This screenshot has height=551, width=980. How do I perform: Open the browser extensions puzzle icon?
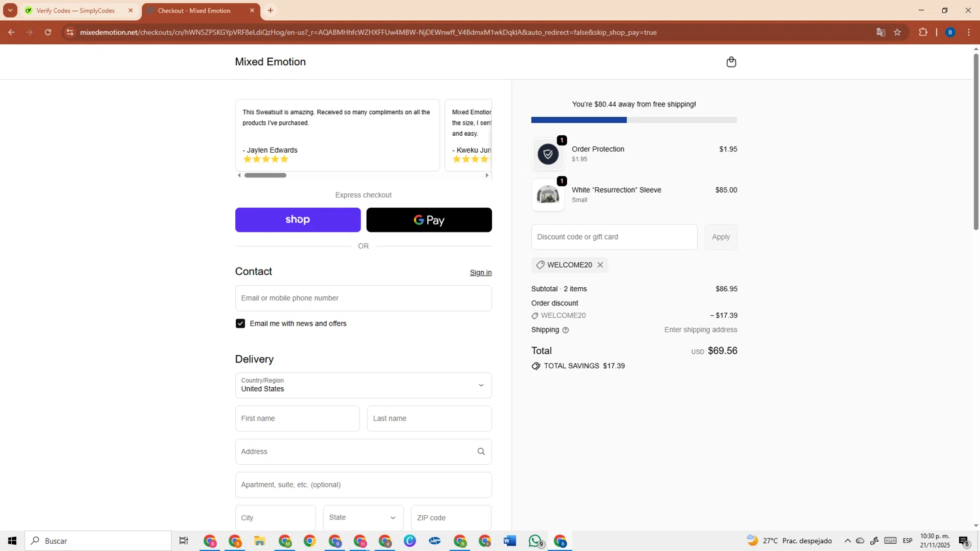(923, 32)
